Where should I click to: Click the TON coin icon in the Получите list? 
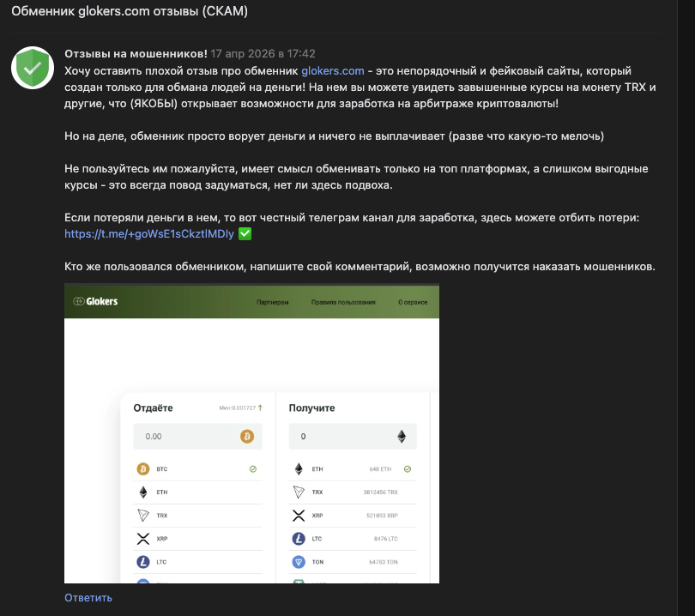(x=299, y=562)
